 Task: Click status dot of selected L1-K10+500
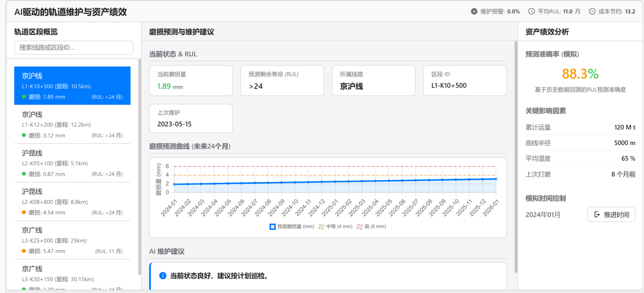(x=24, y=97)
